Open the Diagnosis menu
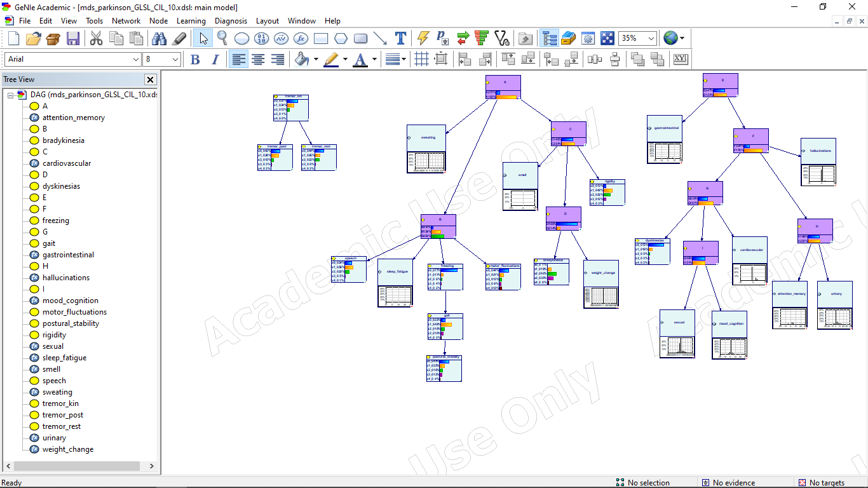868x488 pixels. (x=231, y=21)
